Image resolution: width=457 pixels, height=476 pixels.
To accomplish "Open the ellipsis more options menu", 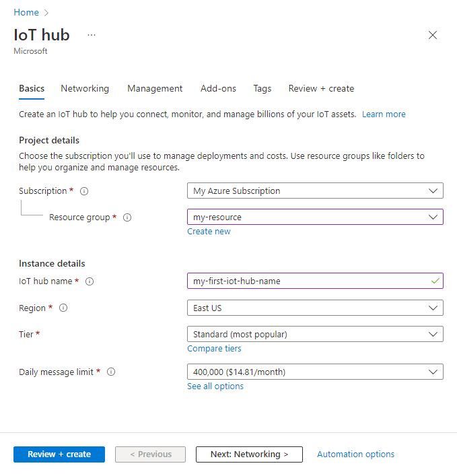I will point(92,35).
